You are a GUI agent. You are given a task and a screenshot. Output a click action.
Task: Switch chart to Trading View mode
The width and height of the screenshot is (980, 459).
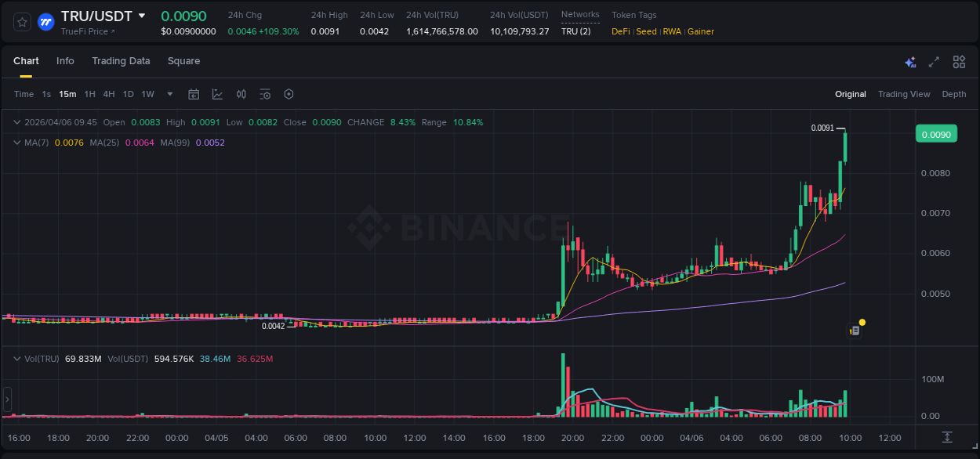904,93
